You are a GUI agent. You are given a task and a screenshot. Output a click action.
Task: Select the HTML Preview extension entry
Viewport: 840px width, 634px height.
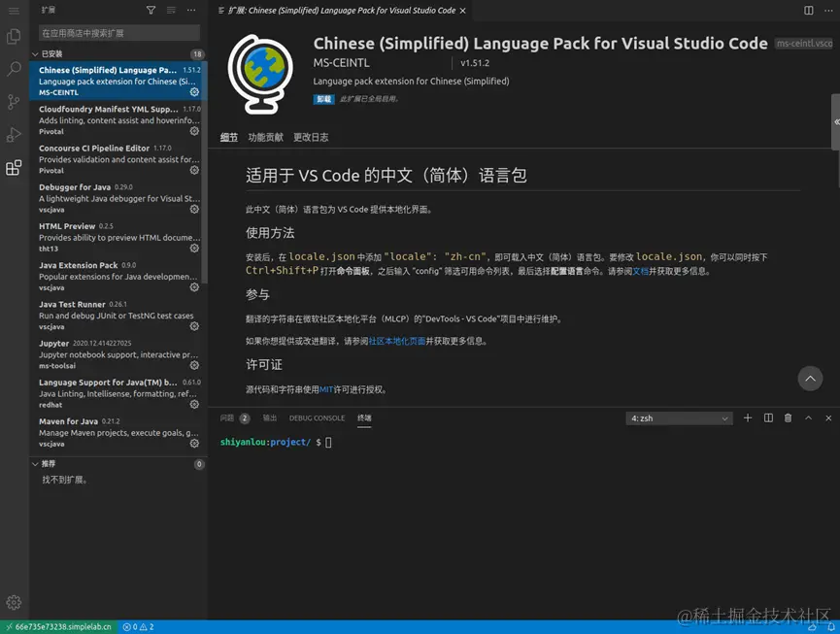(117, 237)
